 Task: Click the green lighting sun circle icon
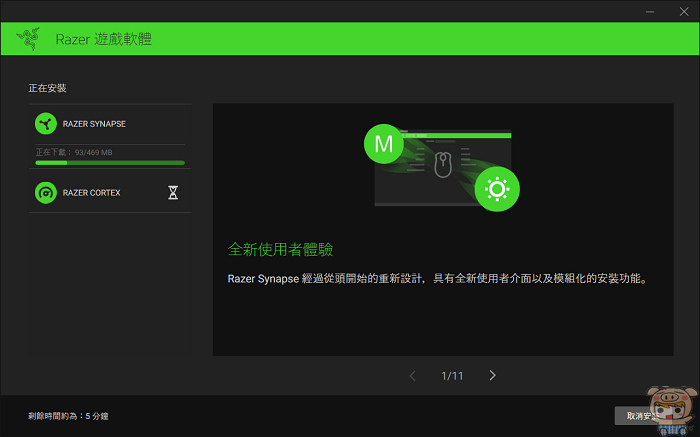[497, 189]
